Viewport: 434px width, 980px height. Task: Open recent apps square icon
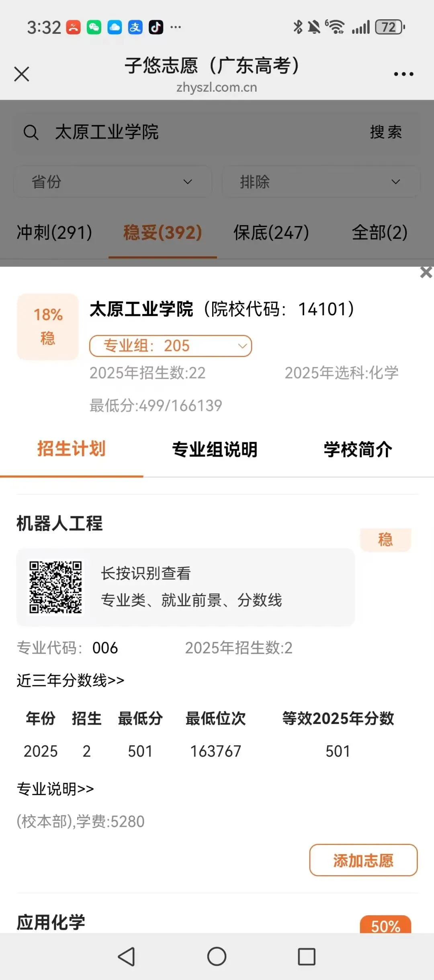coord(307,957)
